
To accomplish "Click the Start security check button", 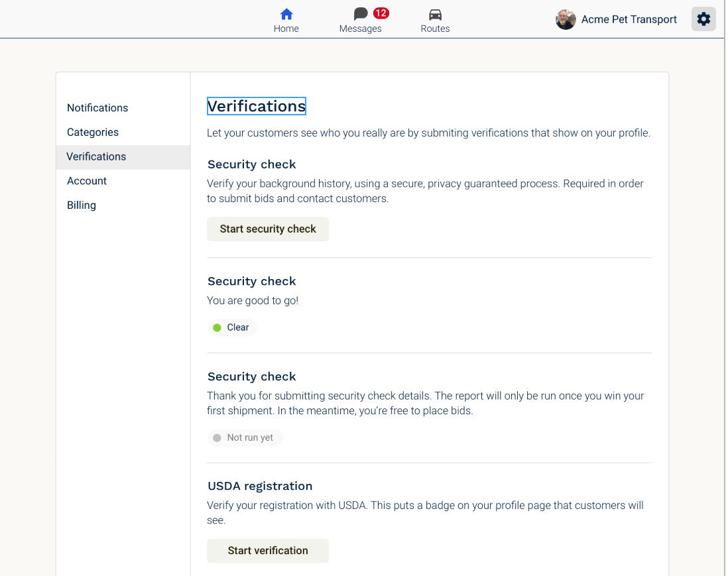I will coord(268,229).
